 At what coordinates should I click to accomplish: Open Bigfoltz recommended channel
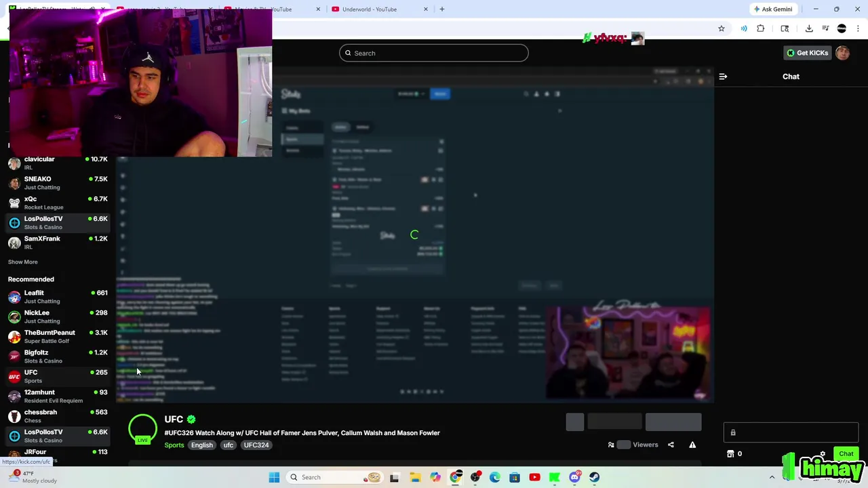point(58,357)
